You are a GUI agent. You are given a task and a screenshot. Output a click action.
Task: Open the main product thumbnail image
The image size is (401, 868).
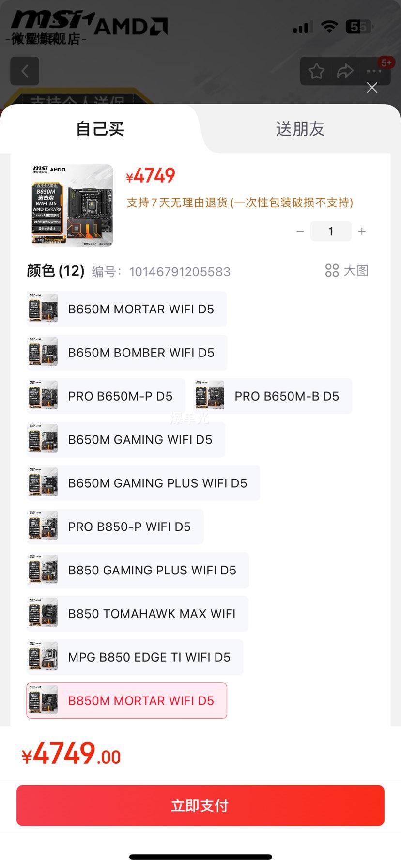pyautogui.click(x=72, y=205)
